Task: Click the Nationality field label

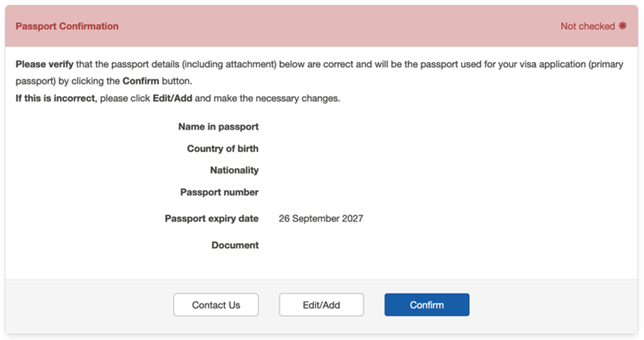Action: tap(234, 170)
